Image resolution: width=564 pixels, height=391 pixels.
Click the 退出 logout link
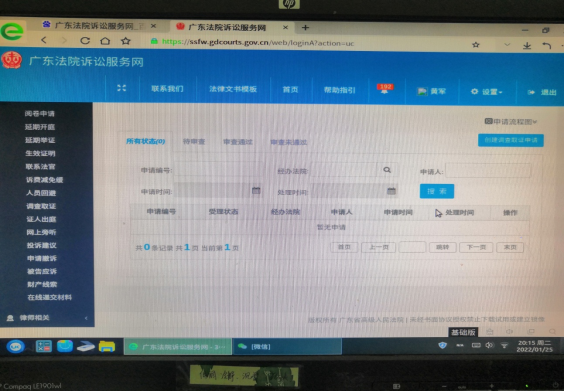(x=543, y=92)
